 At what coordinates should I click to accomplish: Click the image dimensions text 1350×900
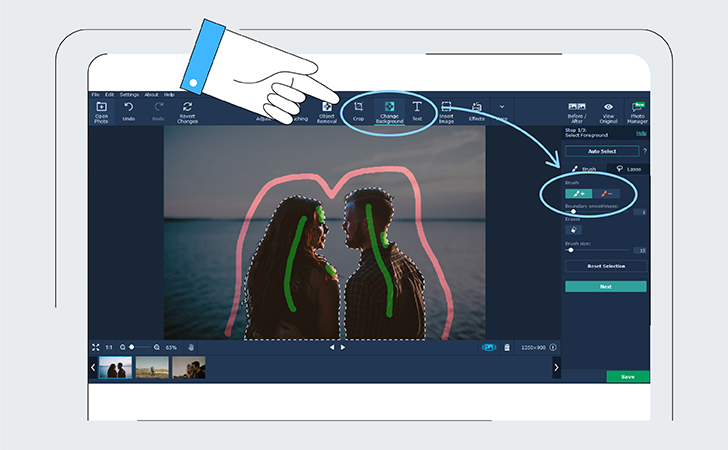pos(533,347)
